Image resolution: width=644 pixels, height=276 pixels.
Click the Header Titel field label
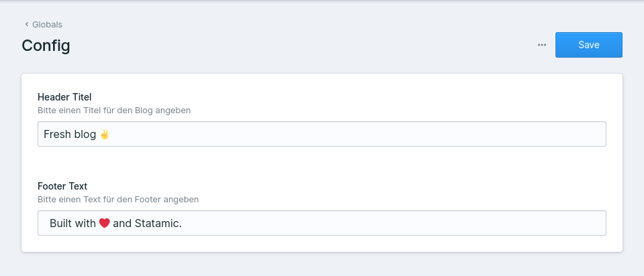point(64,96)
